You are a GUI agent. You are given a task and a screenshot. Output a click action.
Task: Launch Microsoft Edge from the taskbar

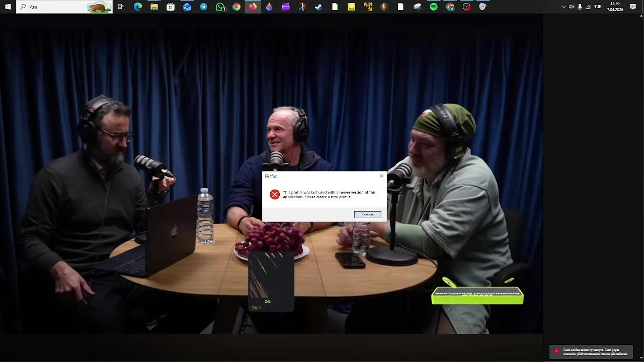tap(138, 7)
